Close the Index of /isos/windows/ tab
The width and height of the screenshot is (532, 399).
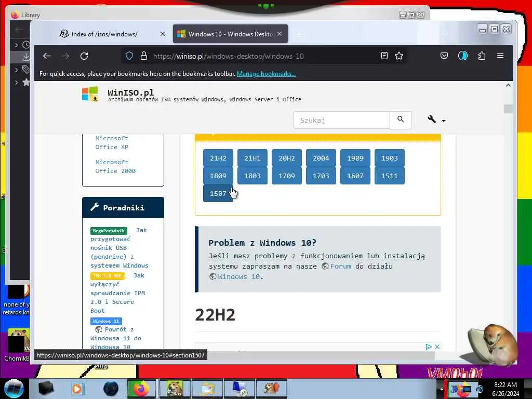pyautogui.click(x=163, y=34)
